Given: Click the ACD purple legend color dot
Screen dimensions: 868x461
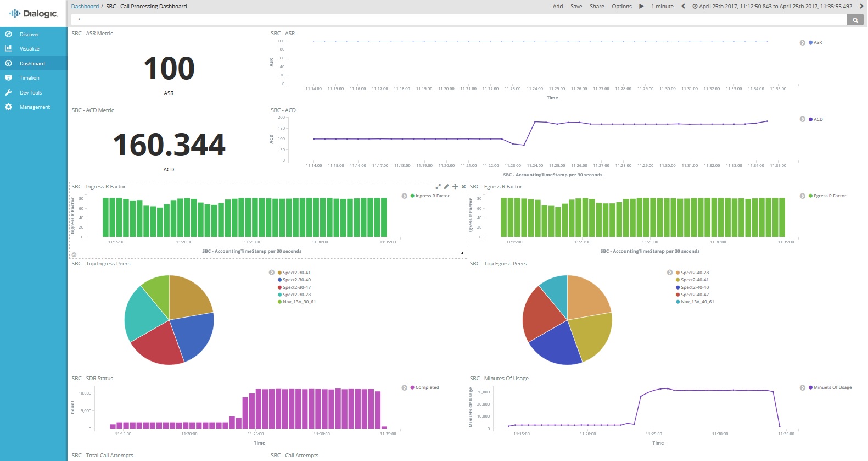Looking at the screenshot, I should pos(810,119).
